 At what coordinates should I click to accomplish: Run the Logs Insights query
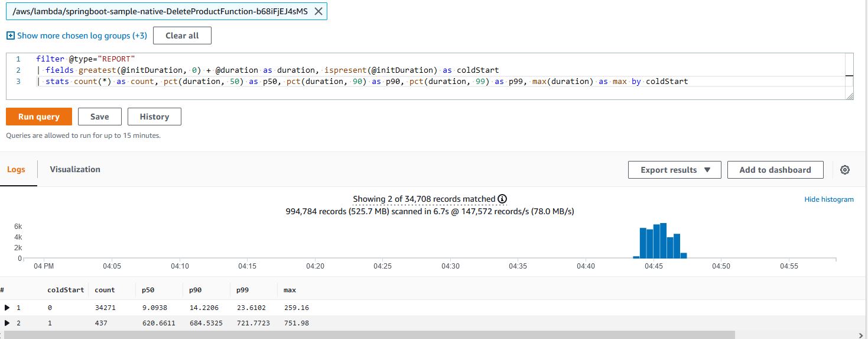tap(39, 117)
